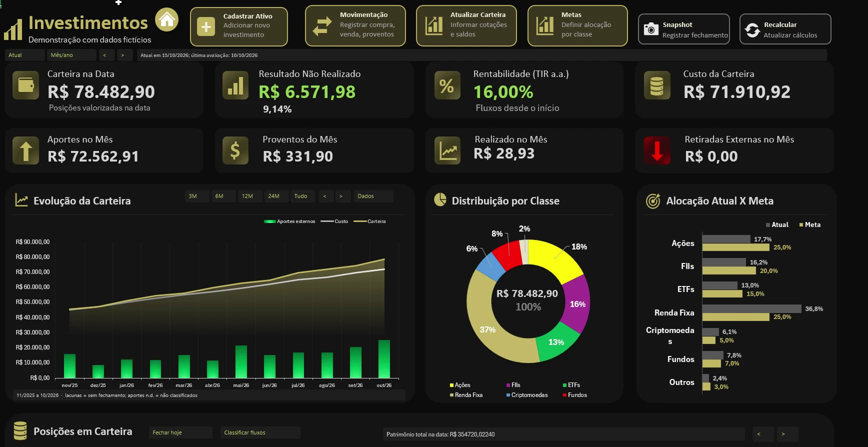
Task: Click the plus icon in Cadastrar Ativo
Action: (x=206, y=26)
